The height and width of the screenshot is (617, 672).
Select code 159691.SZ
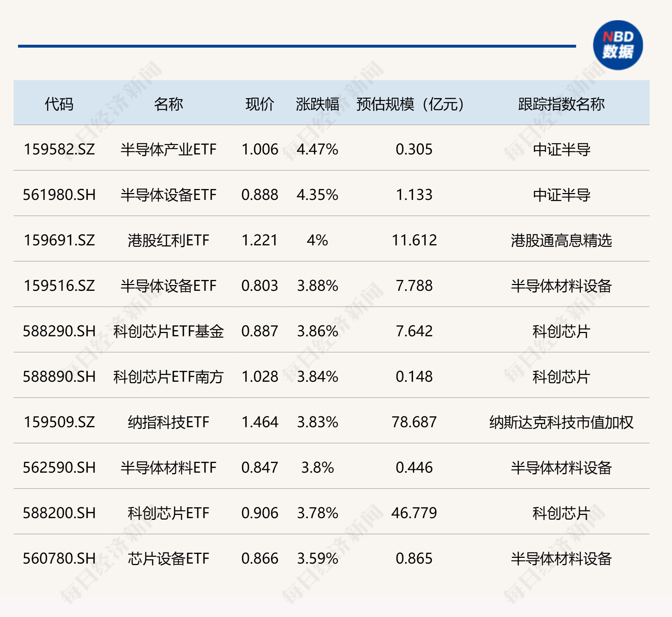tap(59, 240)
